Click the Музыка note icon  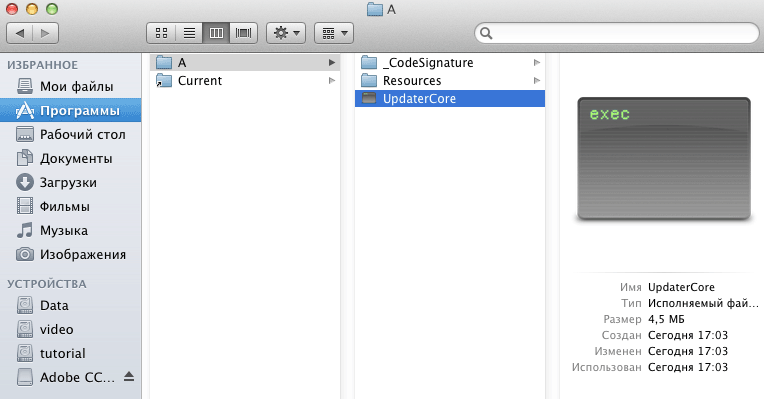coord(25,230)
